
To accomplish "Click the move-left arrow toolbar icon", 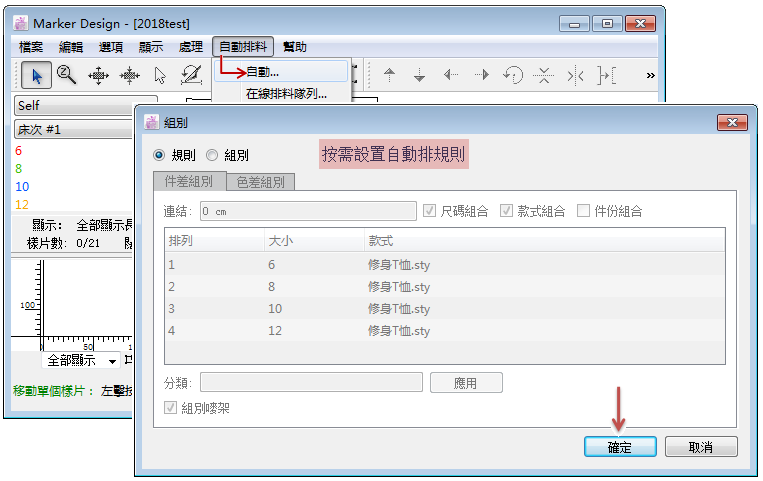I will (x=451, y=74).
